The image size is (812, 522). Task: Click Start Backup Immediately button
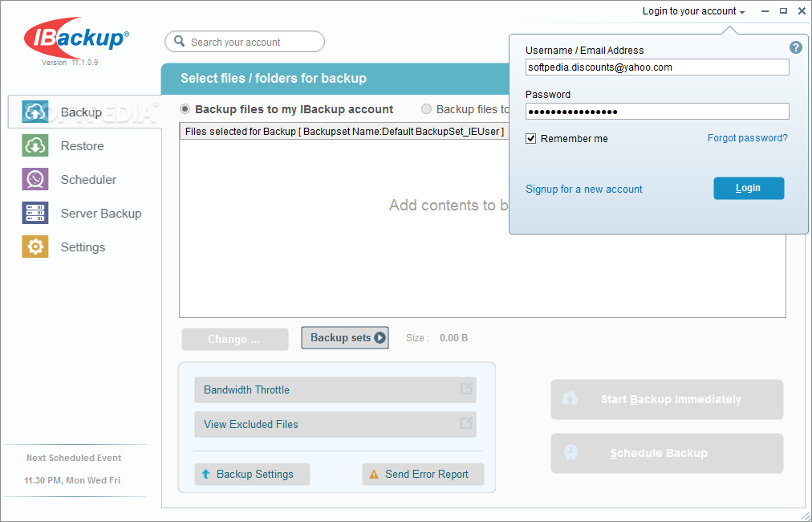pos(667,399)
